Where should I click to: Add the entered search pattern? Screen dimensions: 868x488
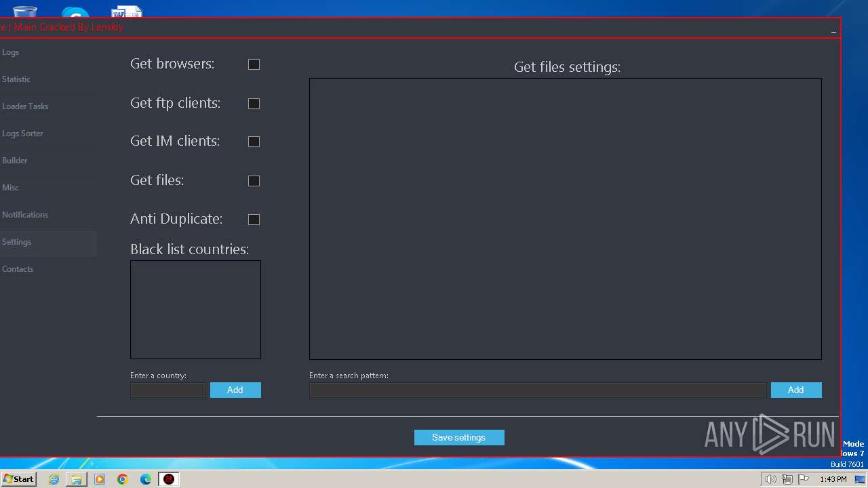pos(796,390)
